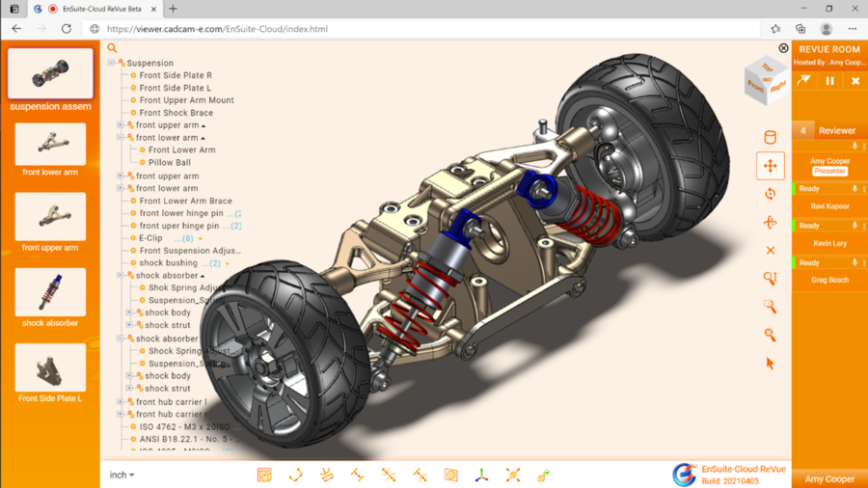
Task: Open the section plane tool icon
Action: pyautogui.click(x=450, y=475)
